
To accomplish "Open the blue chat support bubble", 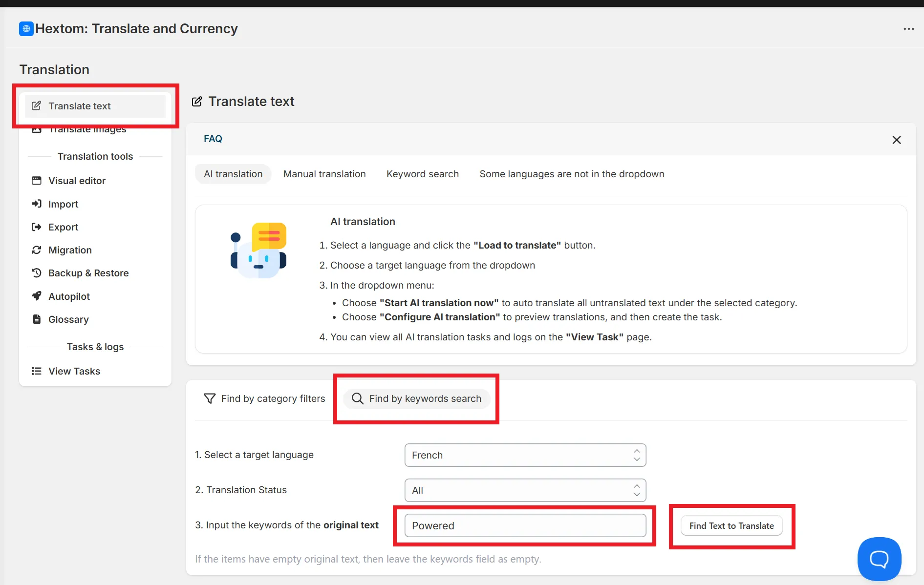I will pyautogui.click(x=879, y=559).
